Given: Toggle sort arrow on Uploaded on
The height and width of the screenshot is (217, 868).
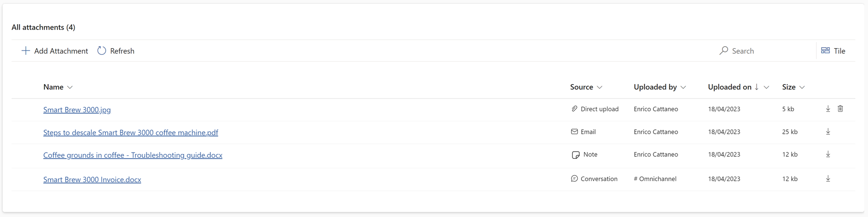Looking at the screenshot, I should tap(757, 87).
